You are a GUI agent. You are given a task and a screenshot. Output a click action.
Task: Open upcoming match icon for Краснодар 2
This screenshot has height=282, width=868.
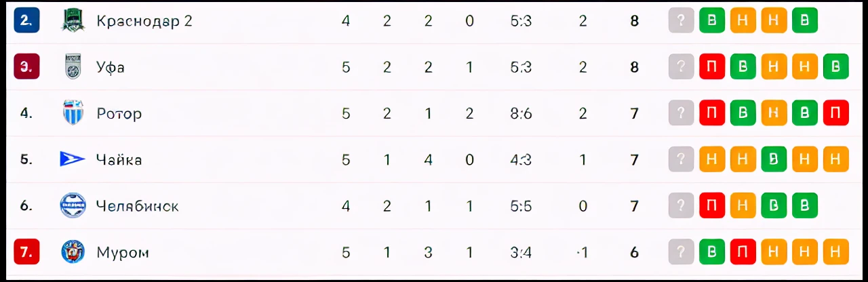click(x=682, y=20)
